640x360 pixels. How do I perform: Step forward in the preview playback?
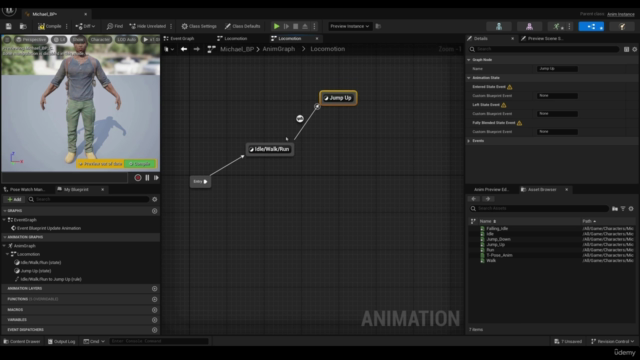click(x=156, y=178)
